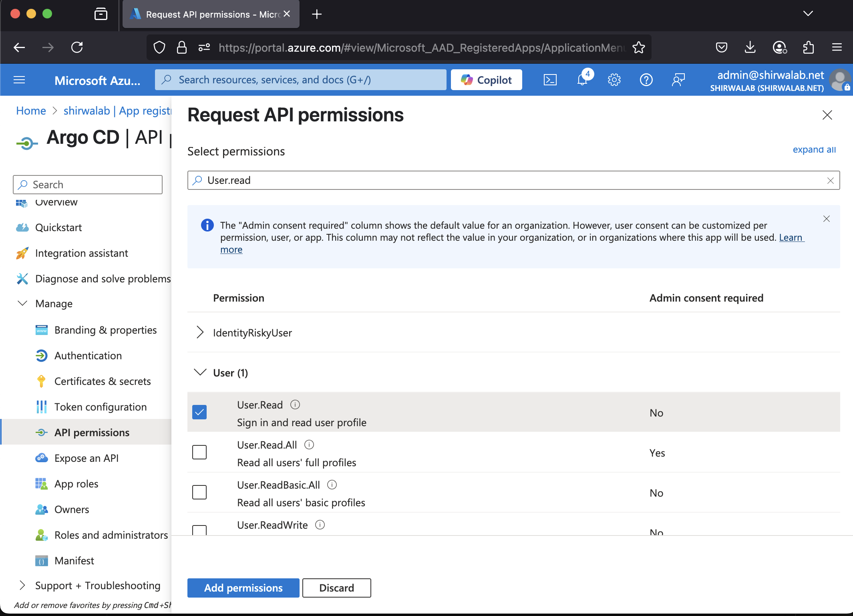Clear the User.read search text
Viewport: 853px width, 616px height.
tap(831, 181)
